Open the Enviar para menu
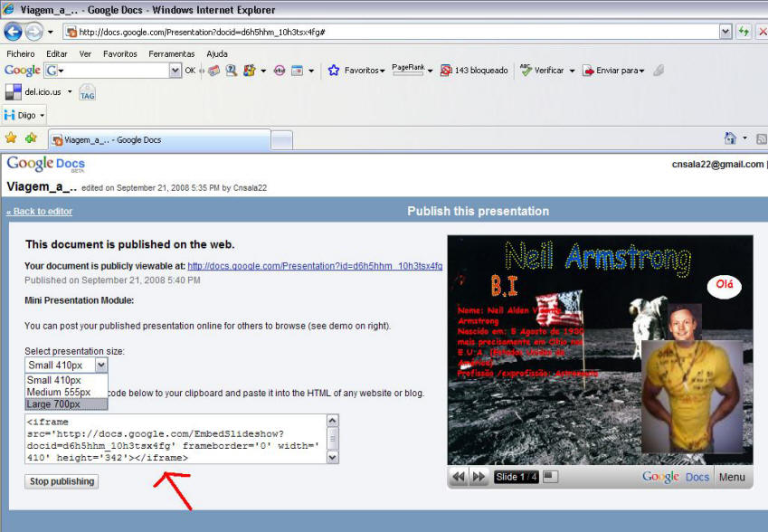Image resolution: width=768 pixels, height=532 pixels. pyautogui.click(x=613, y=71)
